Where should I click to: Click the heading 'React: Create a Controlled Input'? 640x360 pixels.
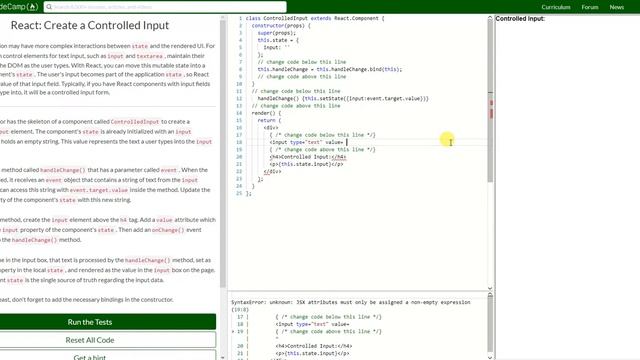pos(90,25)
